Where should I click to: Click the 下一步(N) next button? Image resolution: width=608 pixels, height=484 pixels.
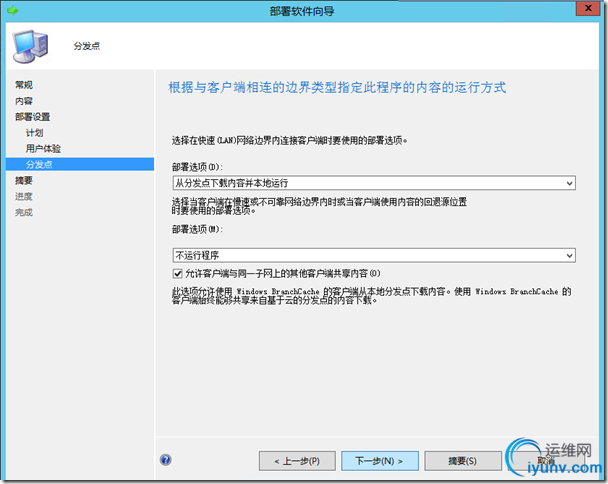pos(380,461)
